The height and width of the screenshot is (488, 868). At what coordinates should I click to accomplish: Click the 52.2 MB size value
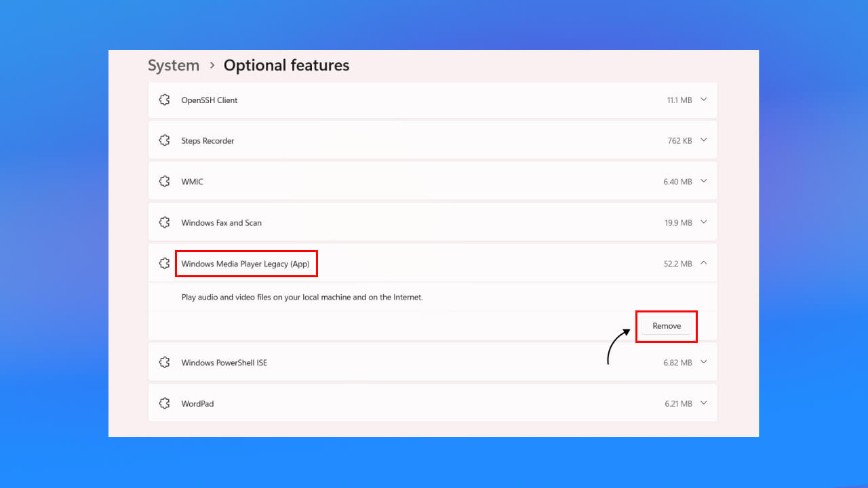point(678,264)
